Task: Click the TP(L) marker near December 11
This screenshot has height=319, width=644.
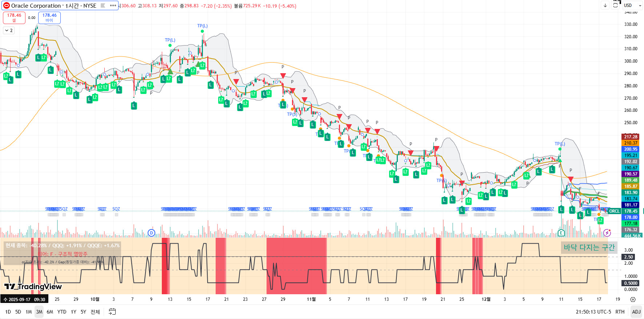Action: [560, 144]
